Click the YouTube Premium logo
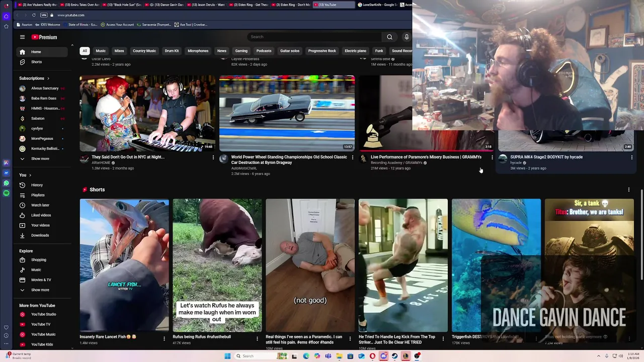Screen dimensions: 644x362 (44, 37)
